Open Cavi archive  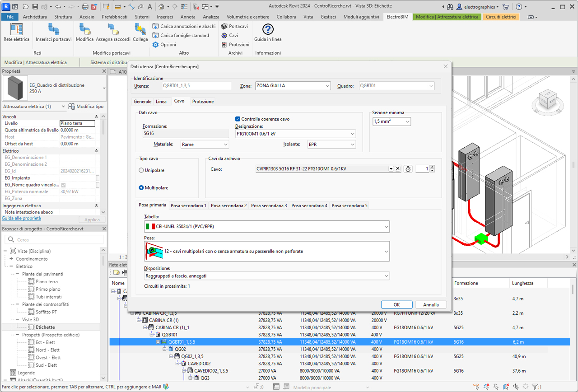point(229,35)
